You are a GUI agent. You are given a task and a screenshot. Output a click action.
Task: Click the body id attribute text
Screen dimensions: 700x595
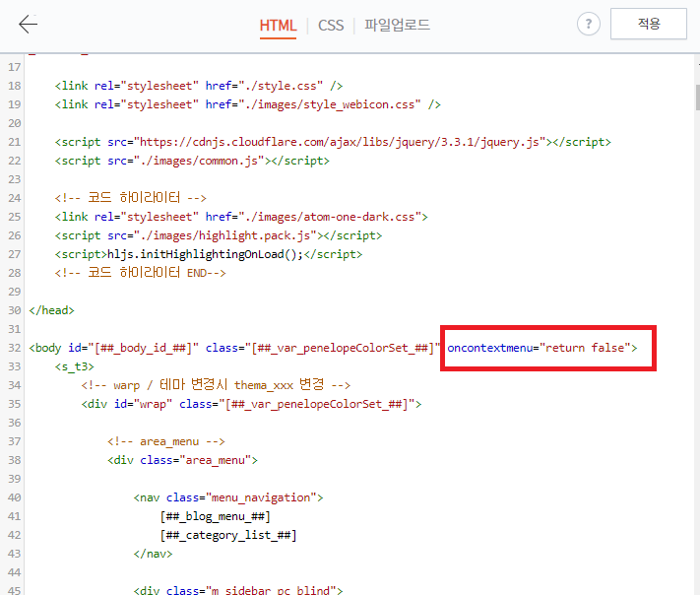pyautogui.click(x=133, y=348)
